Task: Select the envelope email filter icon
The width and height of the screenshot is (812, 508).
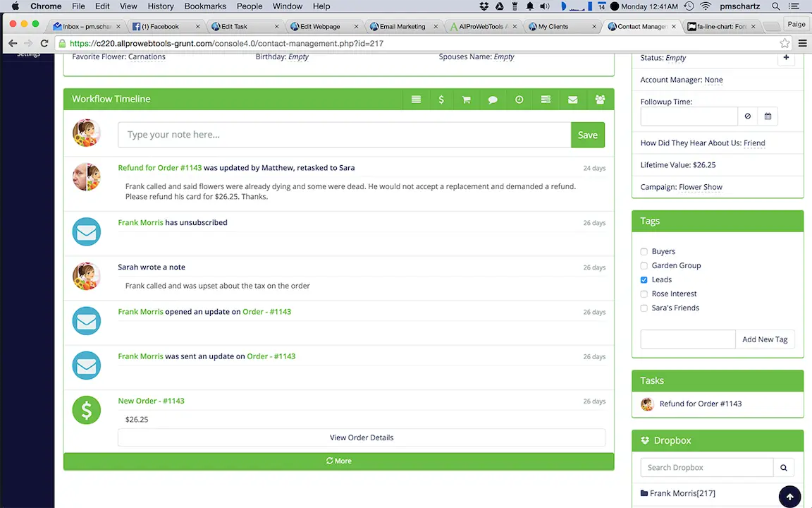Action: tap(572, 99)
